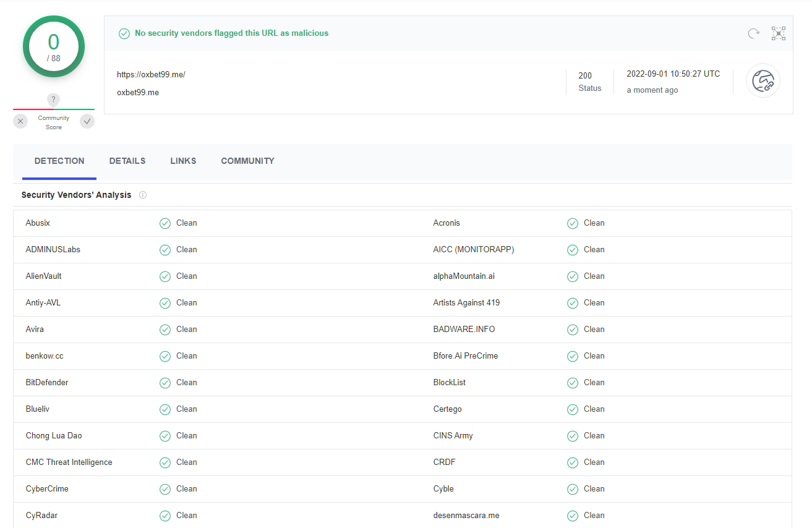Vote malicious with the X community button
The width and height of the screenshot is (812, 528).
21,121
